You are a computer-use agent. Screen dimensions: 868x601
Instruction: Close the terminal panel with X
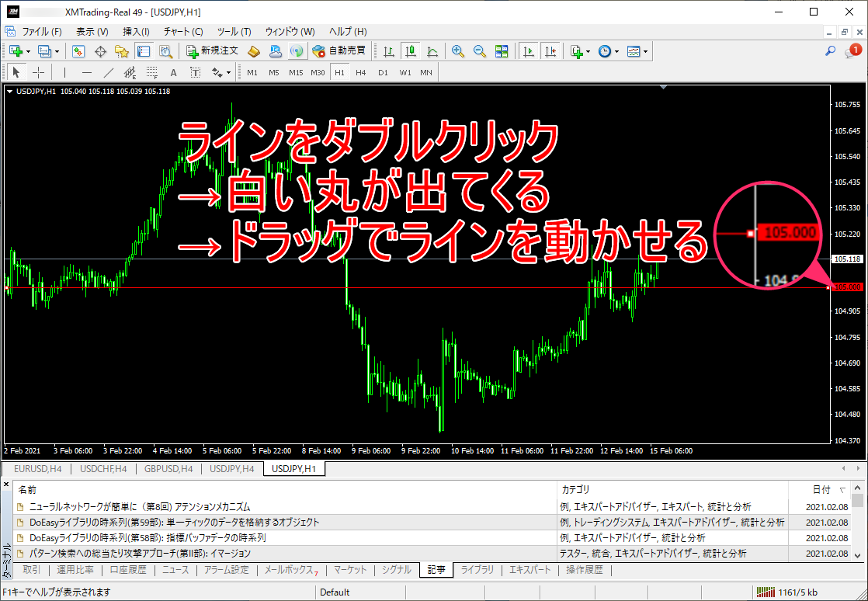(7, 485)
